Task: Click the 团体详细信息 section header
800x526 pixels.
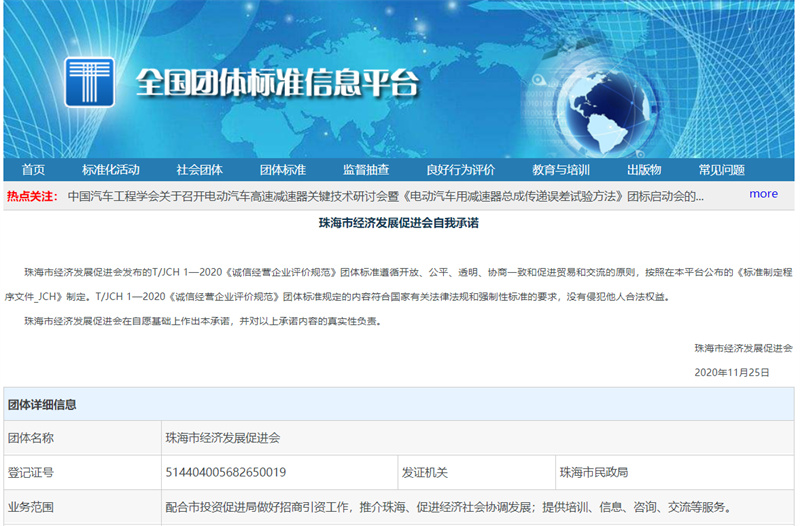Action: point(42,405)
